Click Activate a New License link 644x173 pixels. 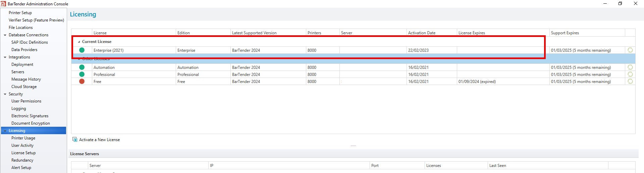point(99,140)
